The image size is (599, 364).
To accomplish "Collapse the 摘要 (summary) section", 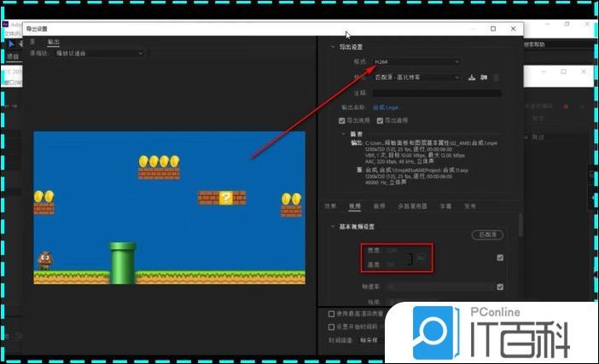I will [x=343, y=135].
